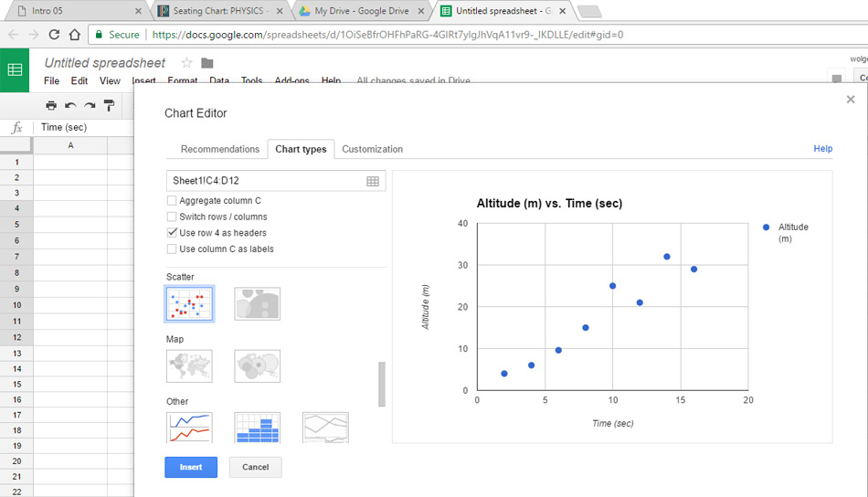
Task: Star the Untitled spreadsheet
Action: (186, 63)
